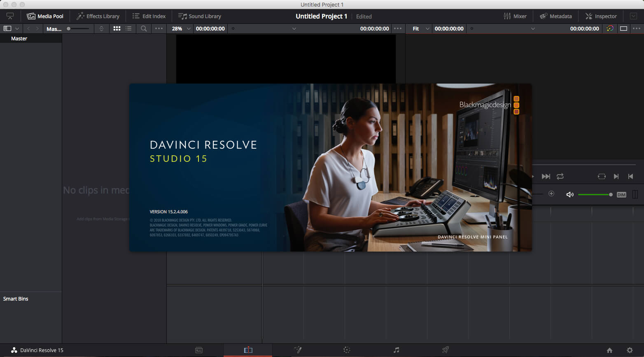Click the source viewer left timecode field
644x357 pixels.
(210, 29)
